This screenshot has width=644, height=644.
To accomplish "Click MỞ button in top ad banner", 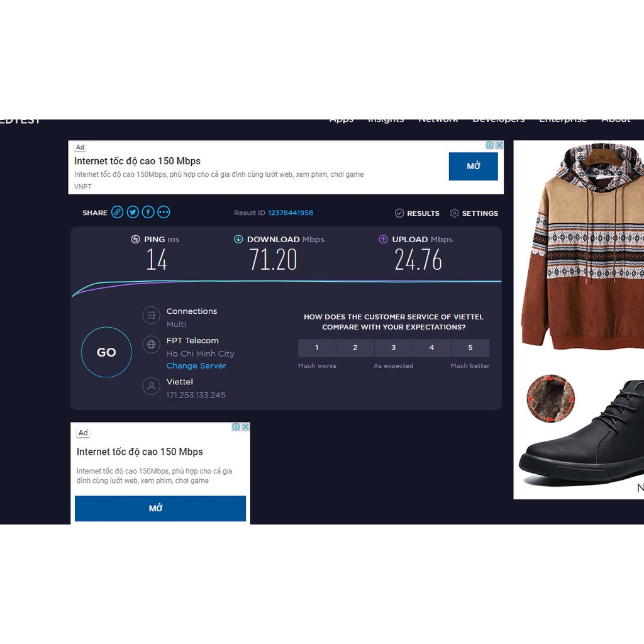I will coord(473,167).
